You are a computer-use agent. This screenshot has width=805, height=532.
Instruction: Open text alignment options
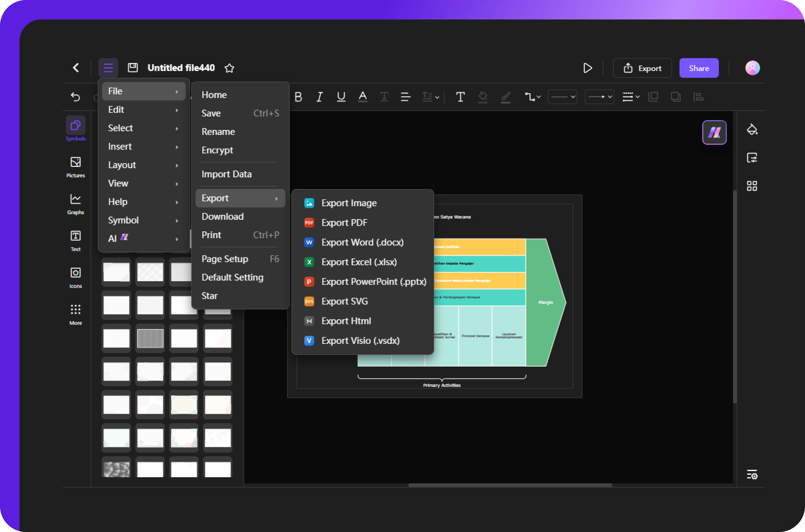405,97
